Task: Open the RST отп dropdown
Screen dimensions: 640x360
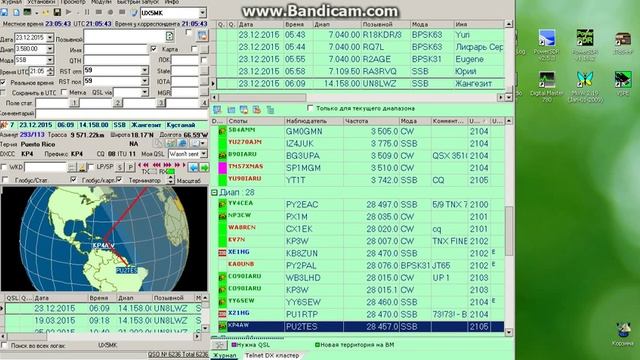Action: tap(144, 70)
